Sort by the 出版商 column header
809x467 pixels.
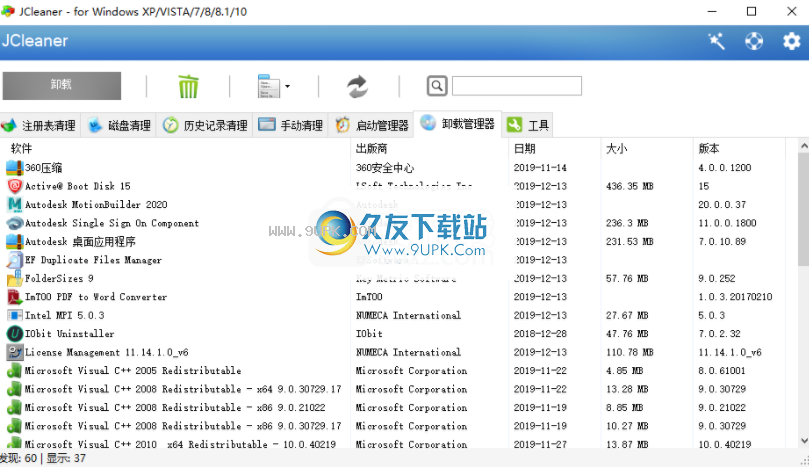(371, 149)
